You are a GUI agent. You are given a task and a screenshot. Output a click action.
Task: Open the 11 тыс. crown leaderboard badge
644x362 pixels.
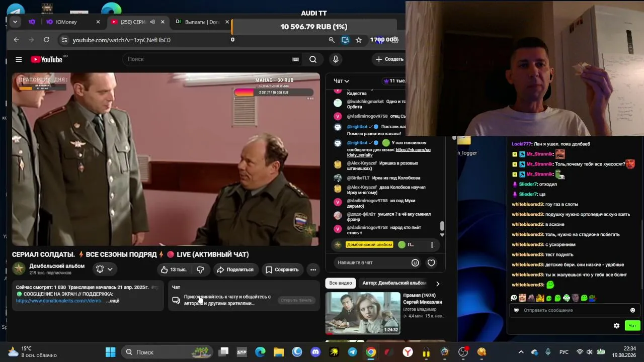394,81
